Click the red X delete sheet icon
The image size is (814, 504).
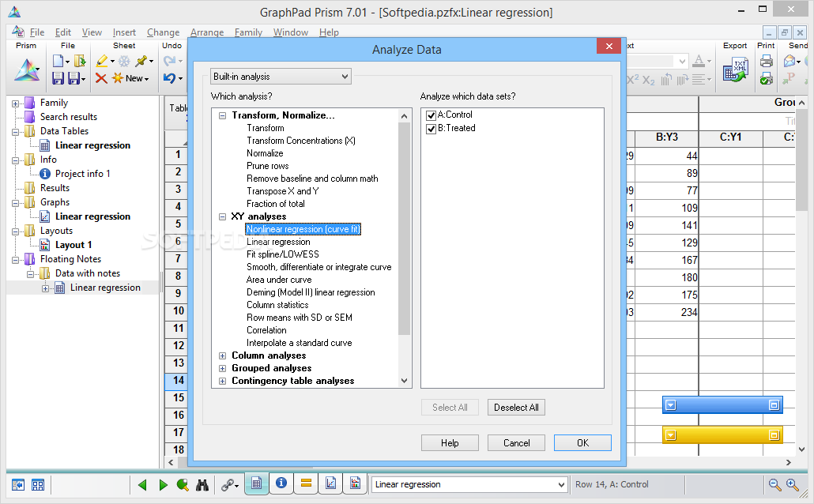101,78
